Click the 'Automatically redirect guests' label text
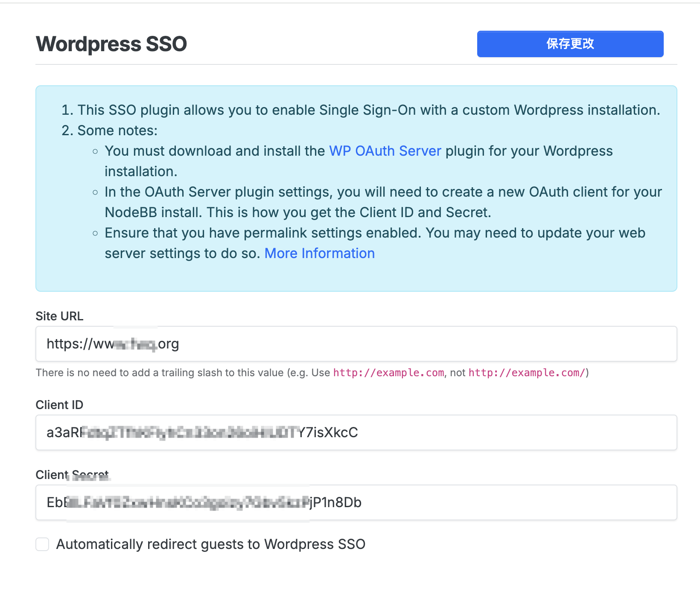The width and height of the screenshot is (700, 598). coord(210,544)
